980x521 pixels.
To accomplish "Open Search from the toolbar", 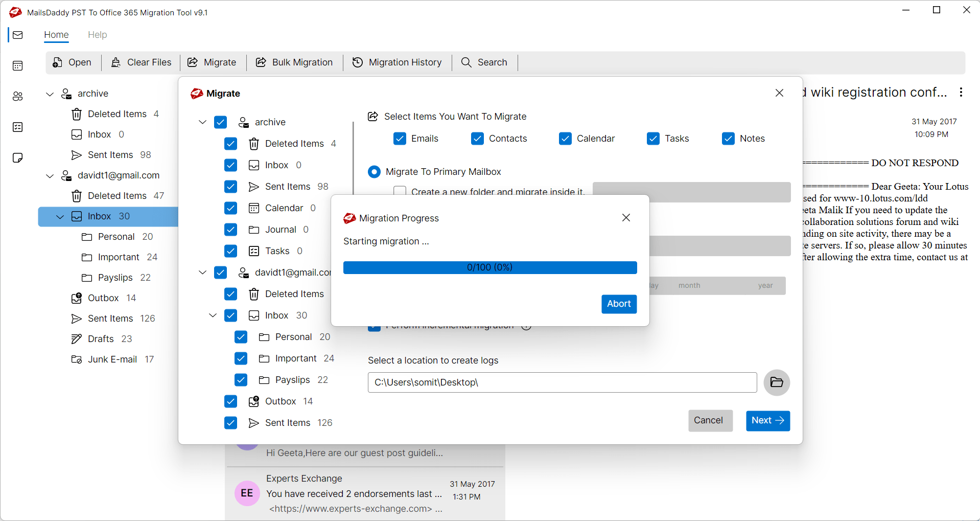I will point(484,62).
